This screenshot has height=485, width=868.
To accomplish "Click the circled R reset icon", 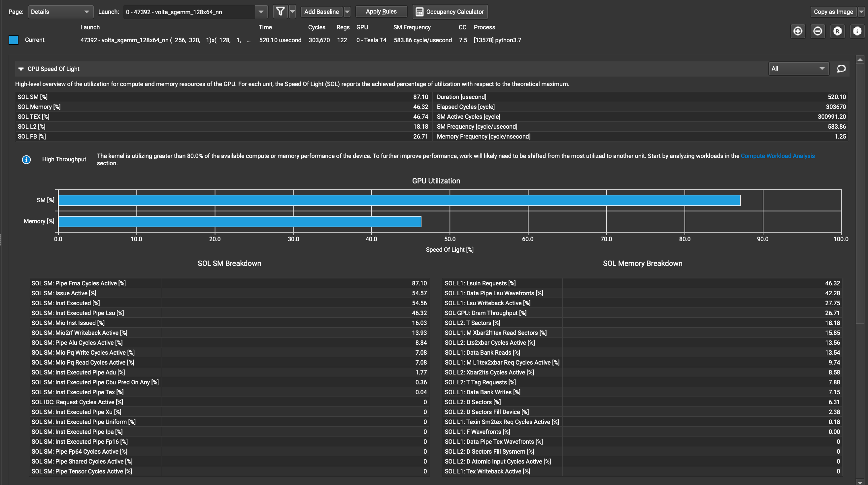I will point(838,31).
